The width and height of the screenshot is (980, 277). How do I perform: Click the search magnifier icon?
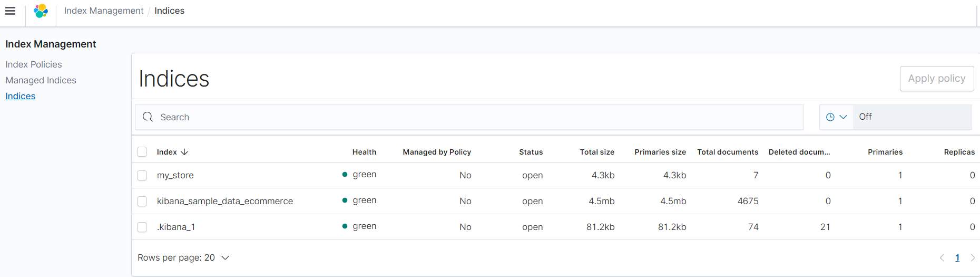click(x=148, y=117)
